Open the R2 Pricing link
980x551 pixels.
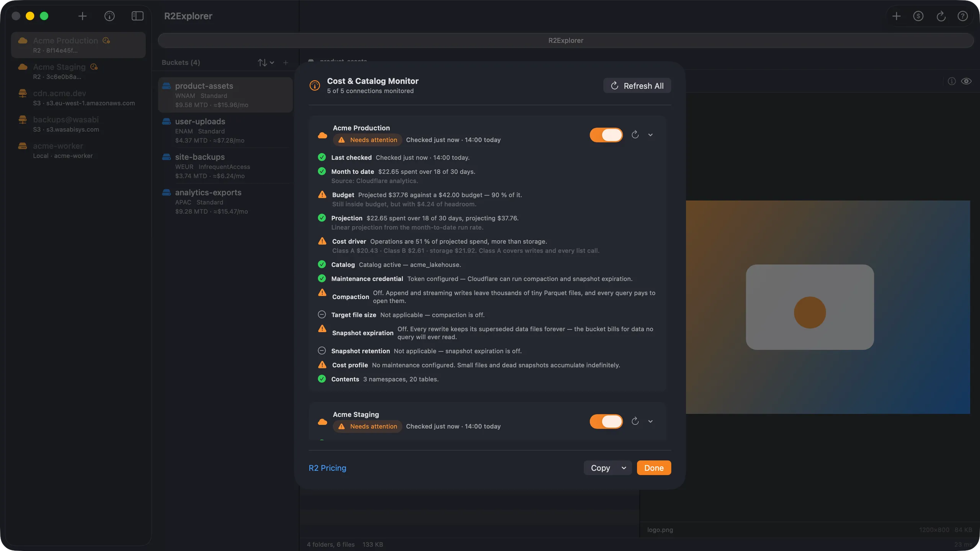327,468
